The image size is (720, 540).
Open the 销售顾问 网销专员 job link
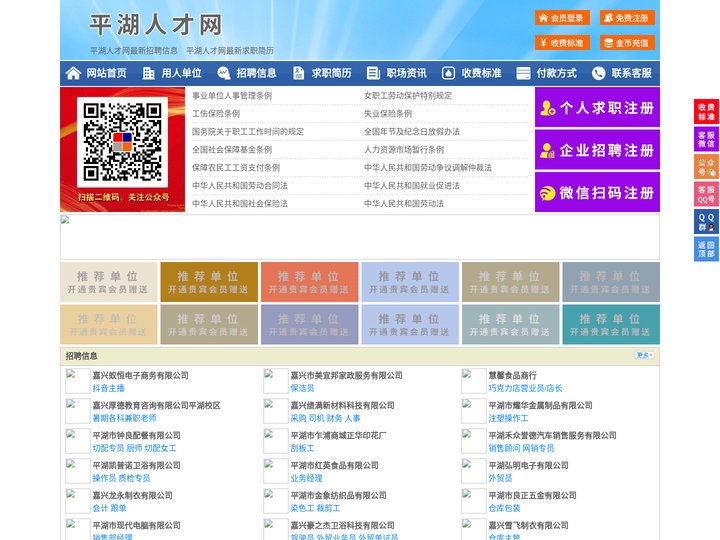click(x=521, y=448)
